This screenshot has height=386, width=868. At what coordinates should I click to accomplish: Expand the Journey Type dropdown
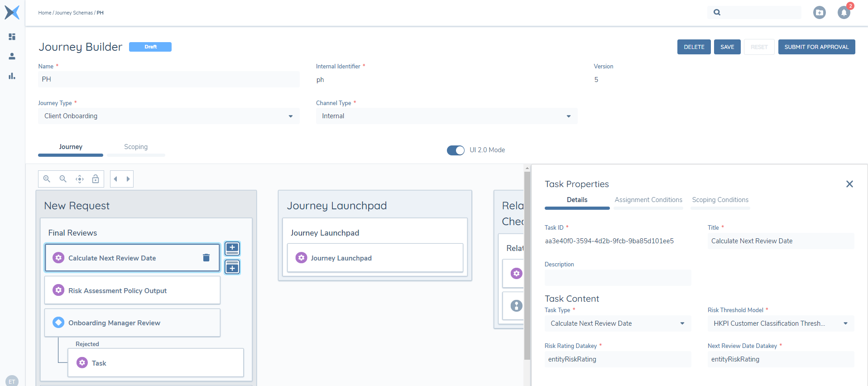[290, 116]
